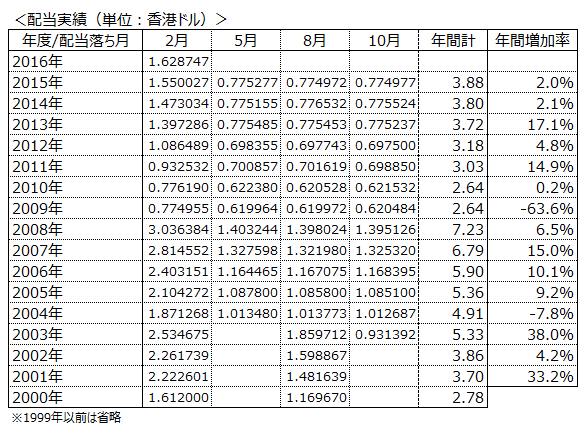Click the 年間計 column header
Image resolution: width=585 pixels, height=437 pixels.
click(453, 40)
